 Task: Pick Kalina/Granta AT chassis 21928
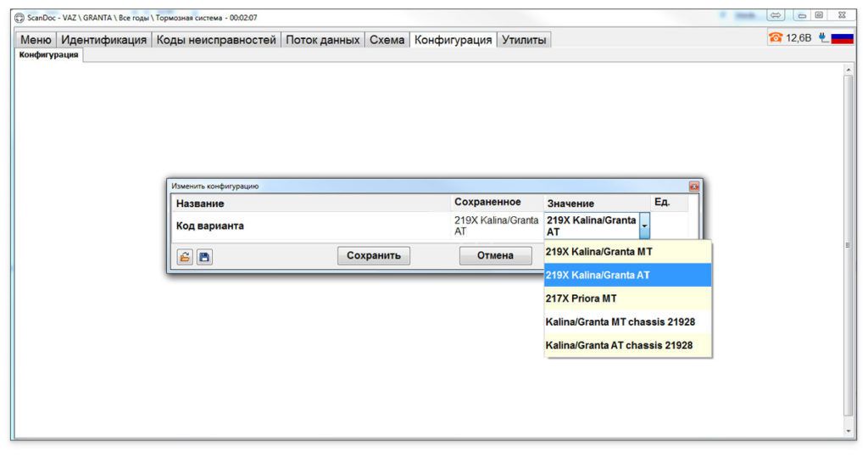[627, 345]
